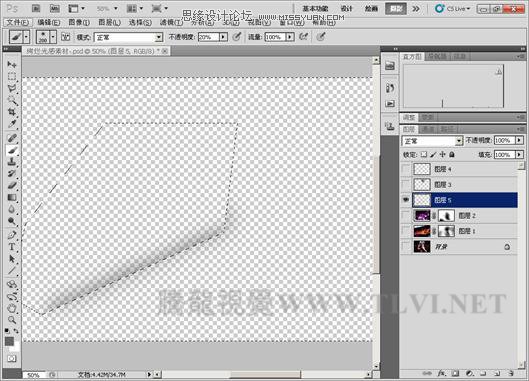Open brush opacity slider arrow

coord(223,37)
